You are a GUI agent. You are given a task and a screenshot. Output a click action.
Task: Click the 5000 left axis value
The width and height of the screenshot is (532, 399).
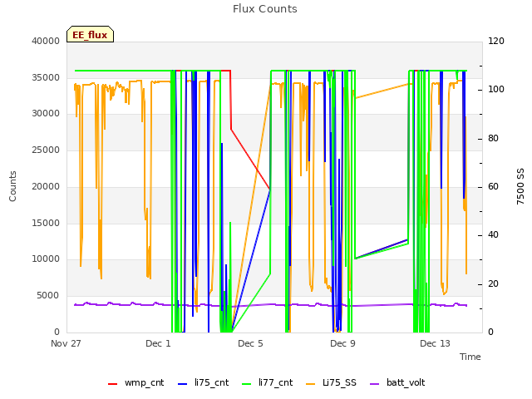click(x=48, y=296)
